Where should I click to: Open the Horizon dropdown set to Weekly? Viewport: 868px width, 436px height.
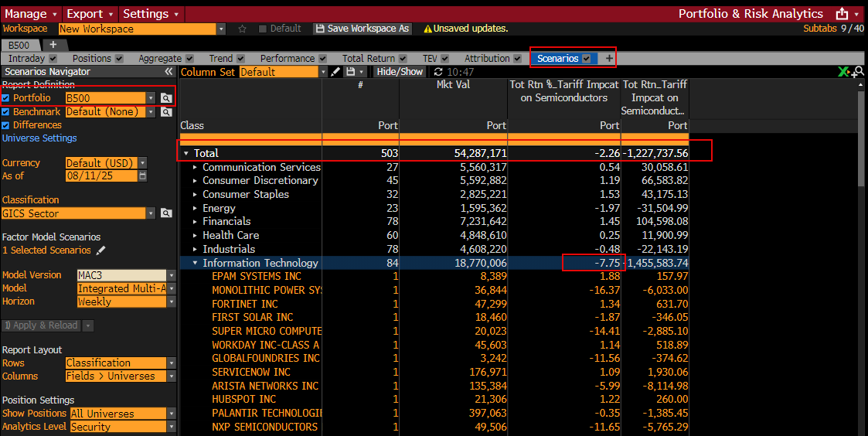point(171,302)
